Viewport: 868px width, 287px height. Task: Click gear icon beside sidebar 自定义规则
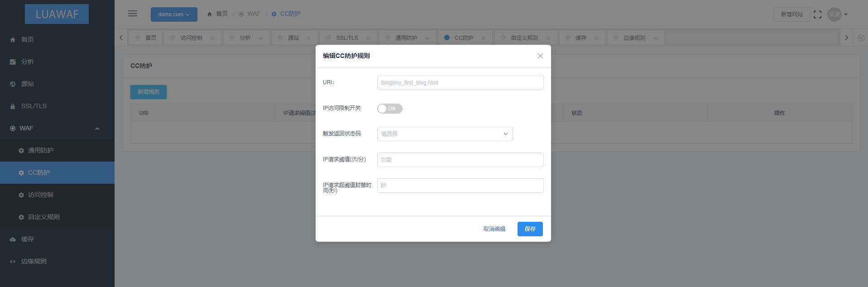(x=21, y=217)
